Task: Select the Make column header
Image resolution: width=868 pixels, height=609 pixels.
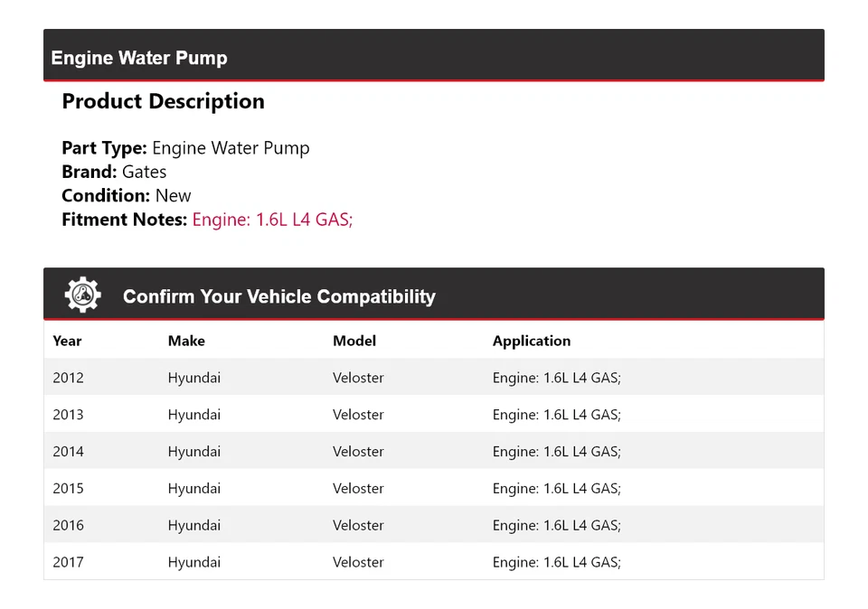Action: [186, 341]
